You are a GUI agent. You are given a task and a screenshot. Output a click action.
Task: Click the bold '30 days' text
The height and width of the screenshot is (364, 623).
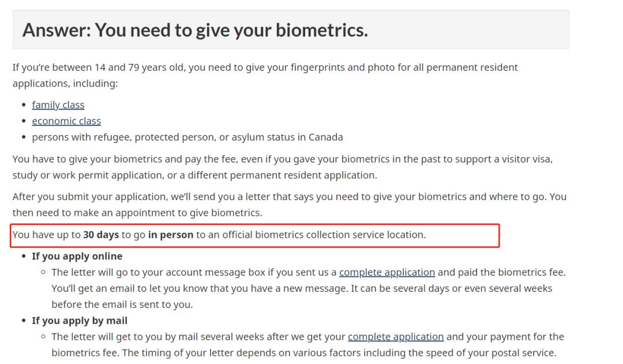[101, 235]
